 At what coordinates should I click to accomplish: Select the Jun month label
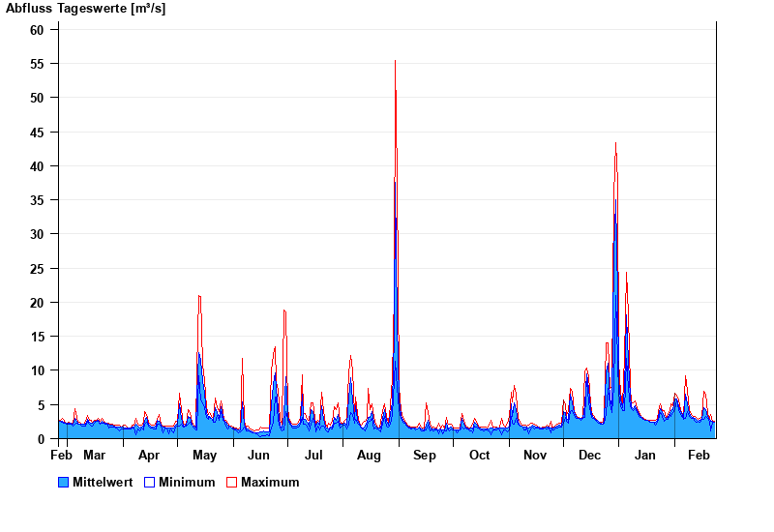(258, 455)
